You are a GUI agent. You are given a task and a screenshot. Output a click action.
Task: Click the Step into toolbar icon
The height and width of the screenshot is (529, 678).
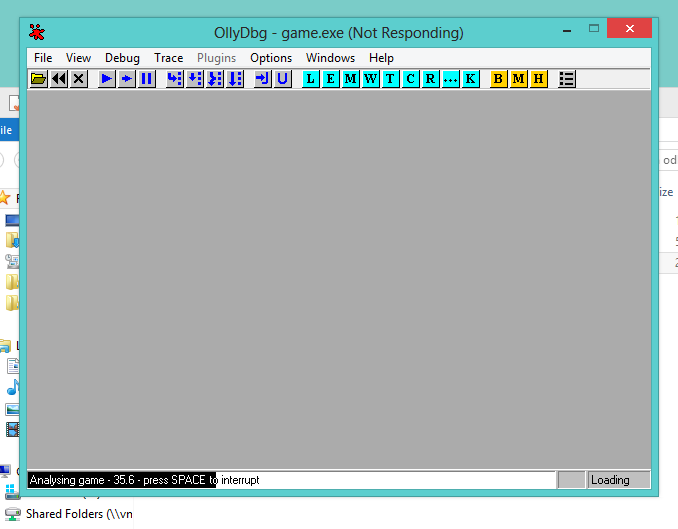coord(175,79)
